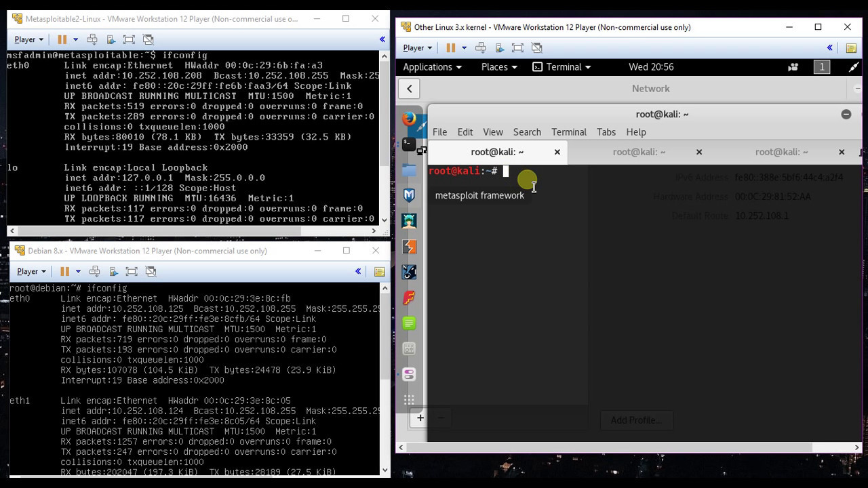Image resolution: width=868 pixels, height=488 pixels.
Task: Launch Faraday from the Kali dock
Action: [x=409, y=298]
